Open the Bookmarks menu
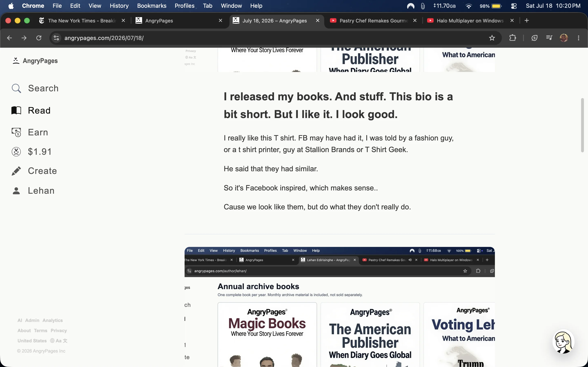The image size is (588, 367). coord(152,6)
